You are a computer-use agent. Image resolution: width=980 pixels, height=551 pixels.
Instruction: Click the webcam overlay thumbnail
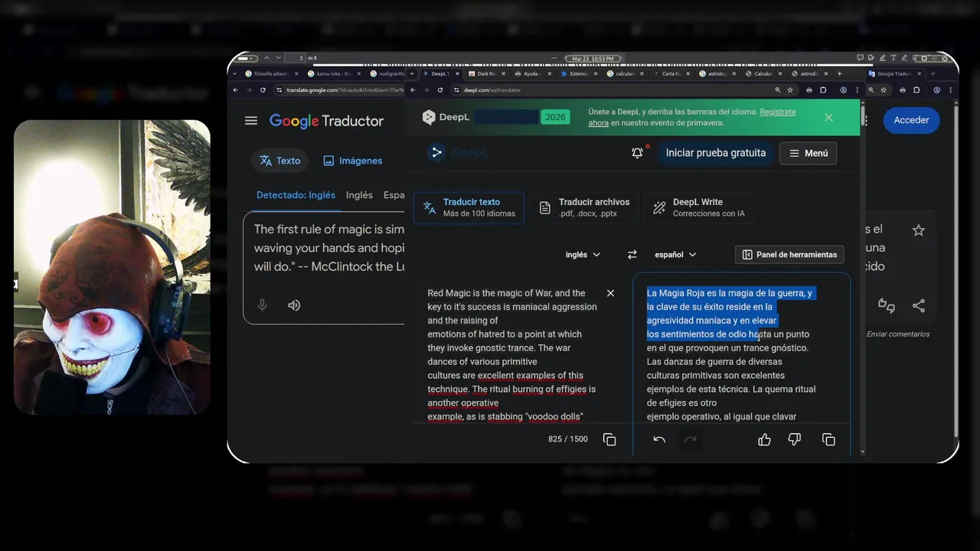coord(112,267)
